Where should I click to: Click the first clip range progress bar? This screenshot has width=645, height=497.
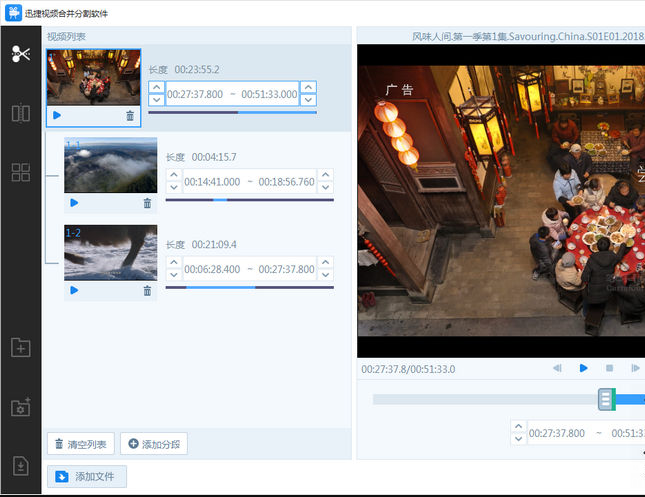(232, 112)
